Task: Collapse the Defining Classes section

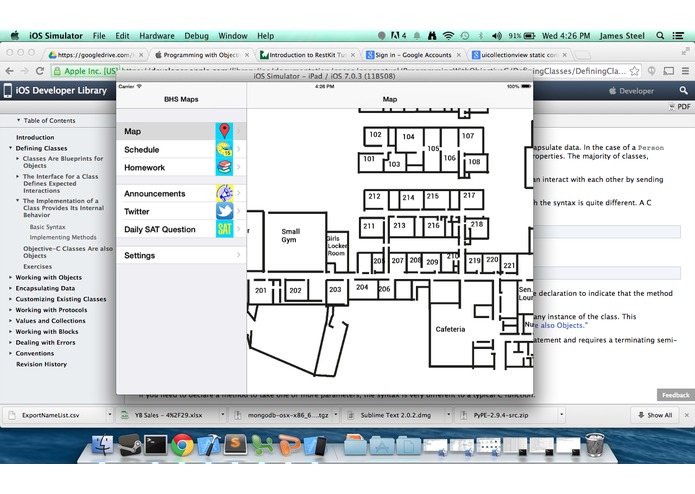Action: [x=11, y=148]
